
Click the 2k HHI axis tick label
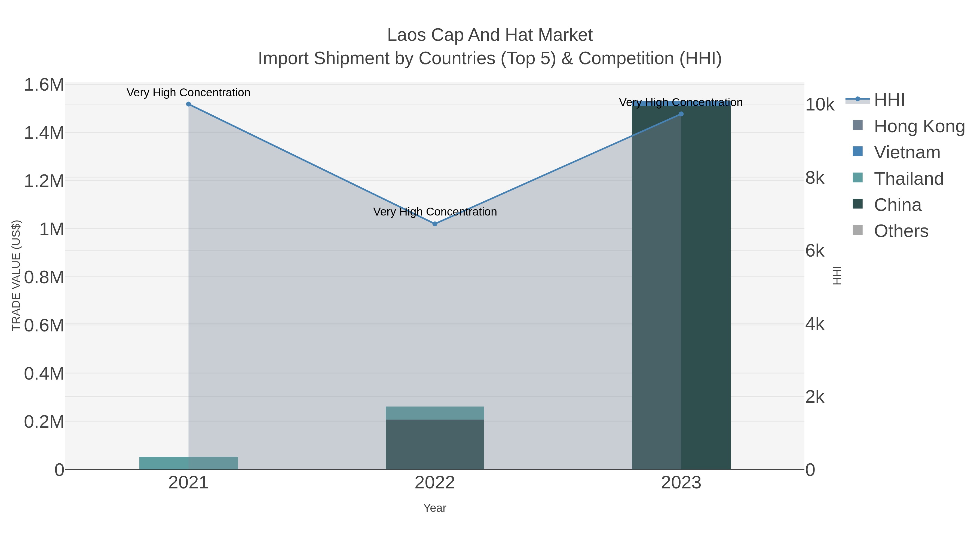(815, 397)
